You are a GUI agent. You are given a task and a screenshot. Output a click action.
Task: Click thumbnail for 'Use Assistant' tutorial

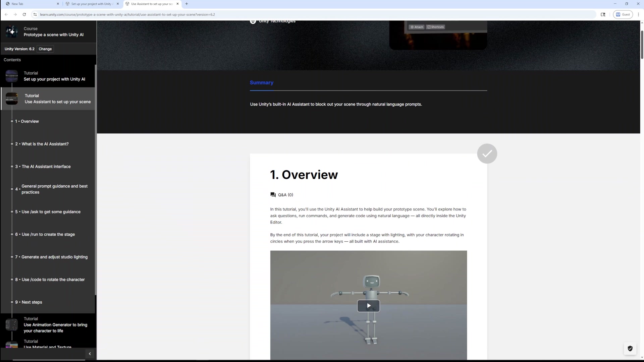pyautogui.click(x=12, y=99)
